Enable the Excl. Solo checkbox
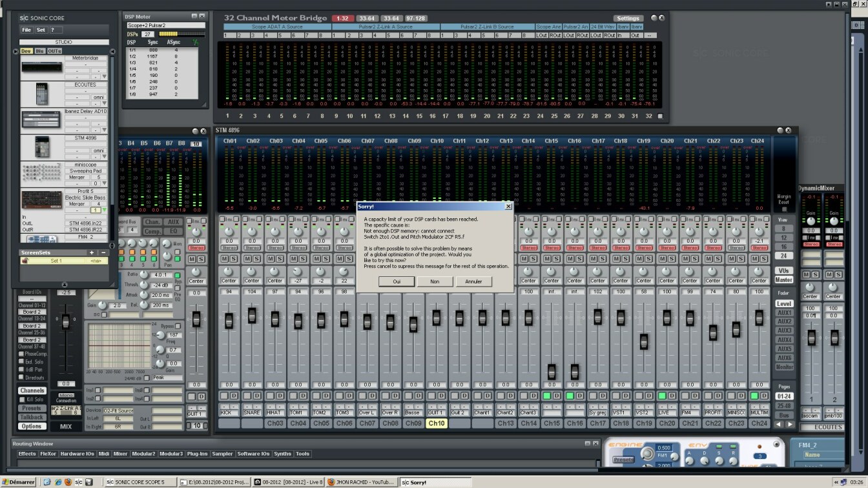The width and height of the screenshot is (868, 488). click(21, 361)
